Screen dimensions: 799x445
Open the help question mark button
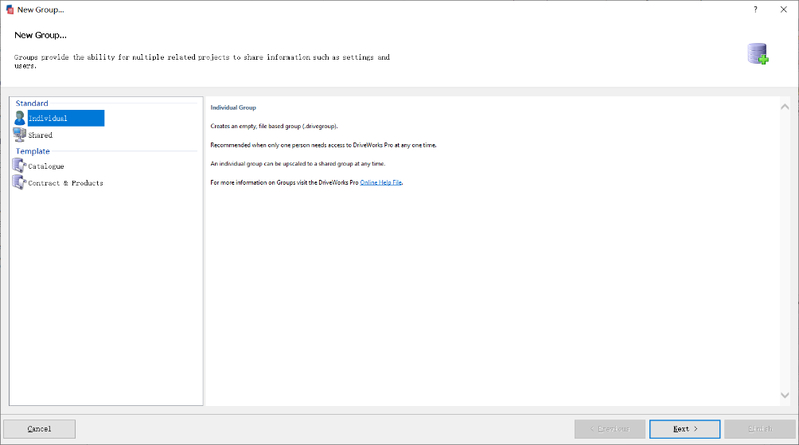point(755,10)
